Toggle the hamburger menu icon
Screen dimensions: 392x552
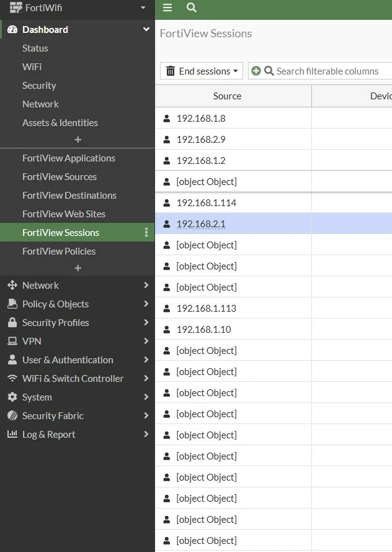(x=167, y=7)
